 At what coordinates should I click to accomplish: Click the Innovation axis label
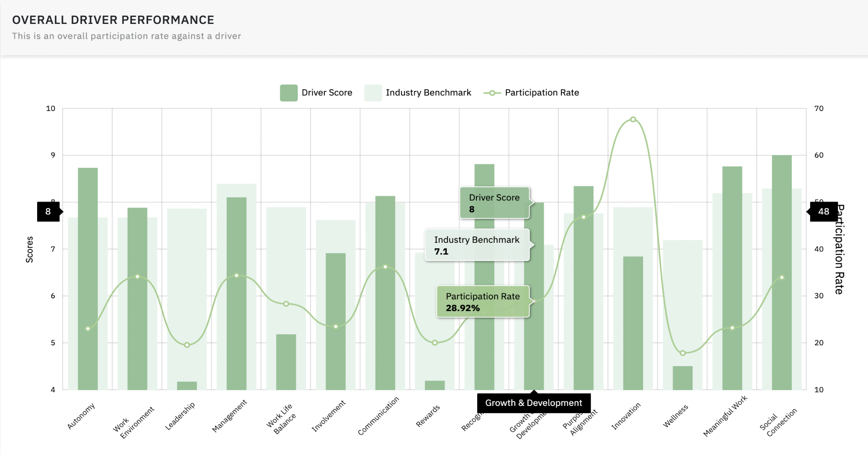(626, 416)
